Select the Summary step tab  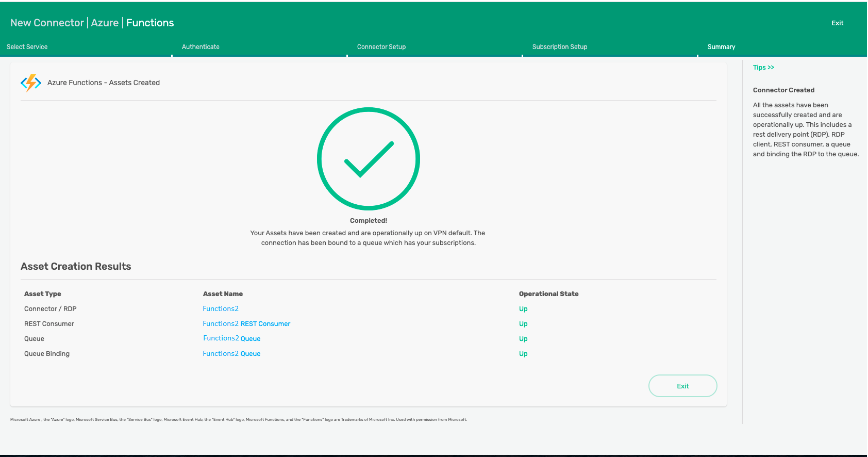point(721,47)
